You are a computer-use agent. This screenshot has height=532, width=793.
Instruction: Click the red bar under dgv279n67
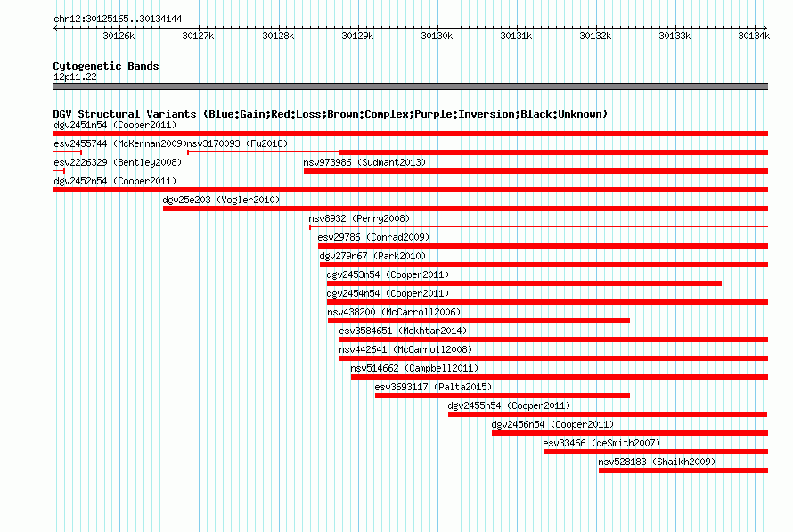544,265
